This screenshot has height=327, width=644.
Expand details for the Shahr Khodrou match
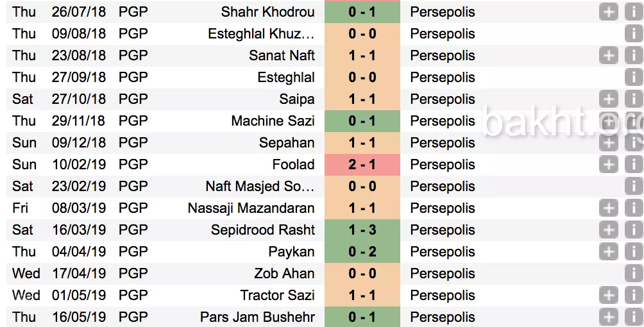coord(608,12)
